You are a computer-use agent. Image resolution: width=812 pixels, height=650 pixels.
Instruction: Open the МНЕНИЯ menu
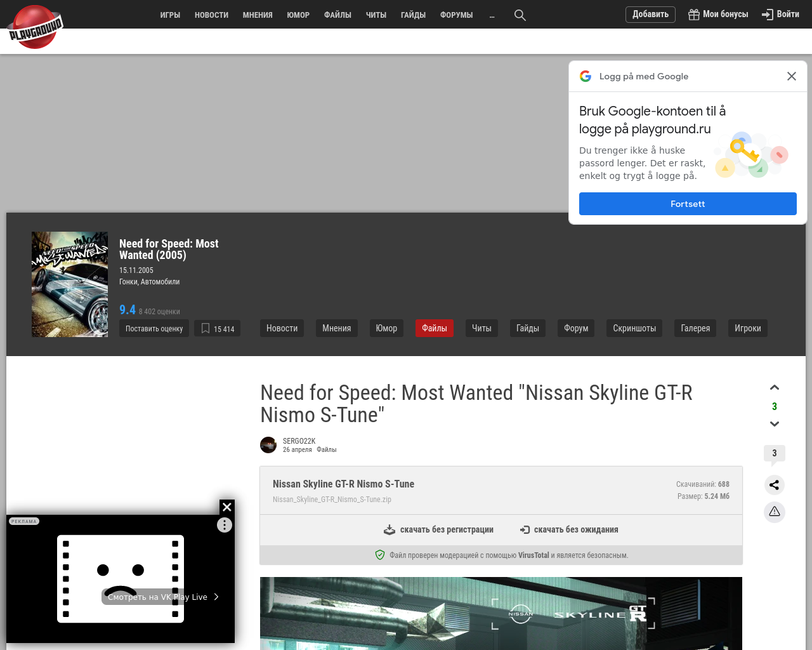click(258, 15)
